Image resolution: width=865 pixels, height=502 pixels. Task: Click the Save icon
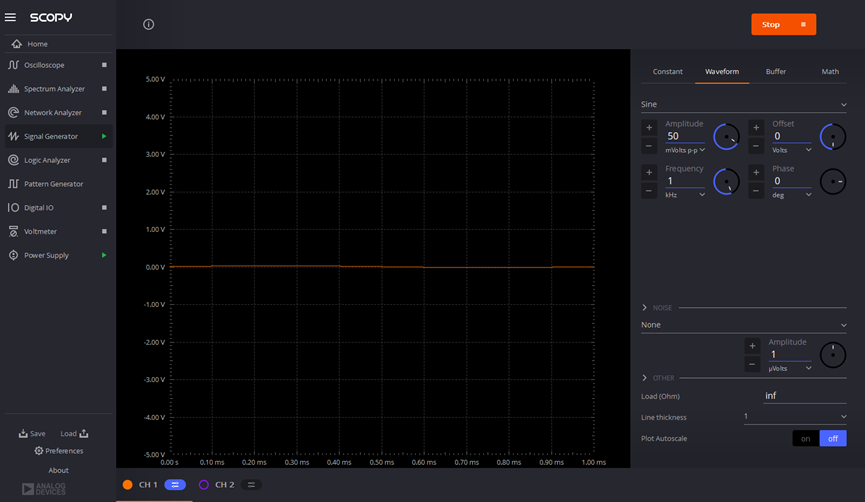(23, 434)
